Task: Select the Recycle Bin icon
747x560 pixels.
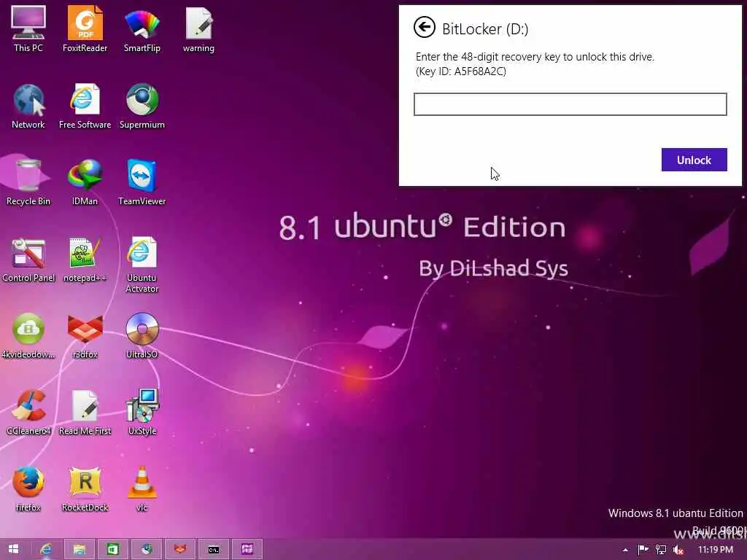Action: 28,182
